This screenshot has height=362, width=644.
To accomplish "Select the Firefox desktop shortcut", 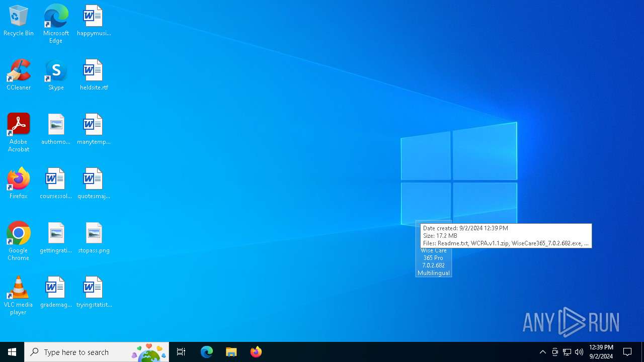I will pyautogui.click(x=19, y=184).
